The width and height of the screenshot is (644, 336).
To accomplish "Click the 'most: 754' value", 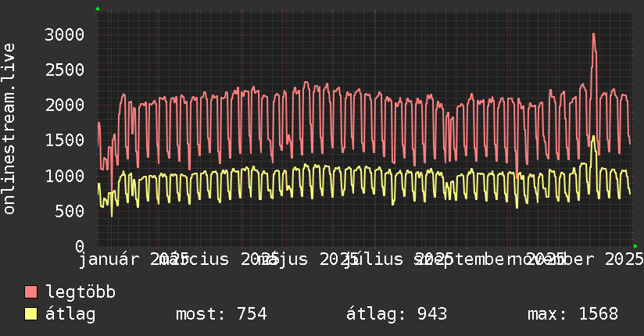I will [x=221, y=314].
